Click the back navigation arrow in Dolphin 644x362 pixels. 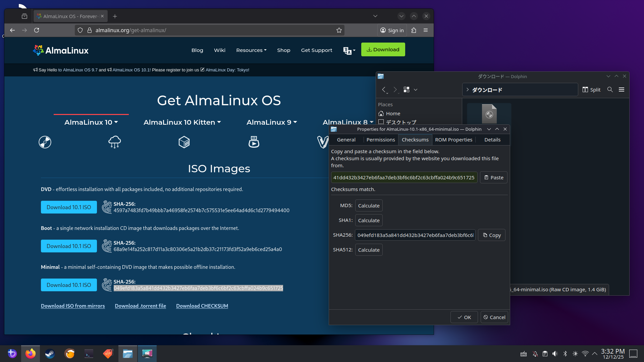(x=384, y=89)
